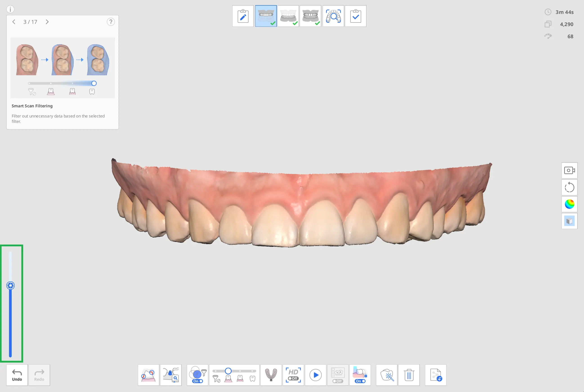Click the scanned upper teeth 3D model
The width and height of the screenshot is (584, 392).
(x=301, y=203)
